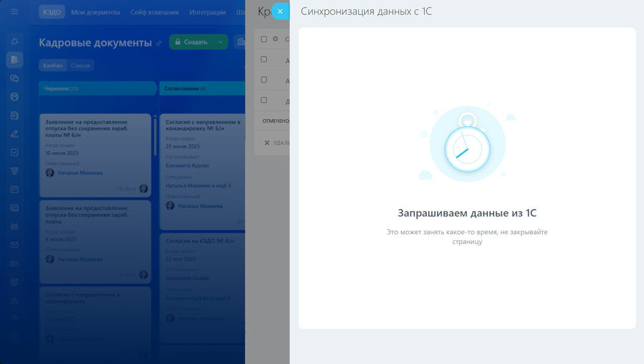Click the green Создать button
This screenshot has height=364, width=644.
(191, 42)
